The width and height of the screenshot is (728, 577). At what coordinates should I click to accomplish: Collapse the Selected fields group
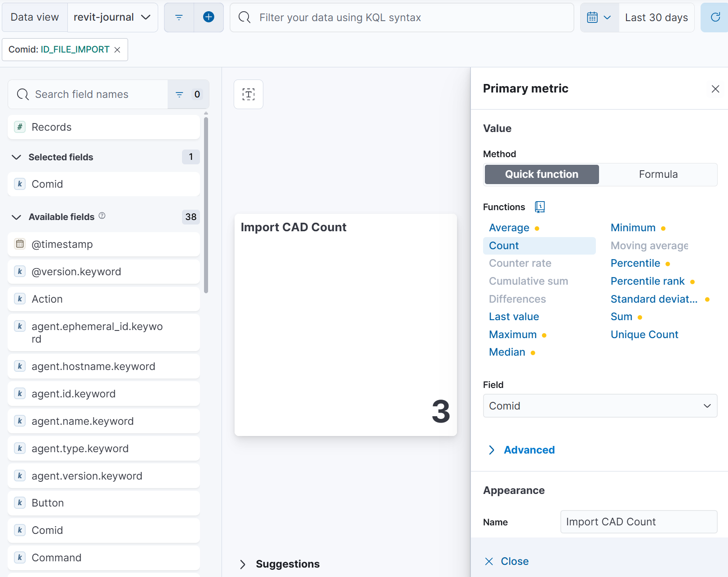click(16, 157)
